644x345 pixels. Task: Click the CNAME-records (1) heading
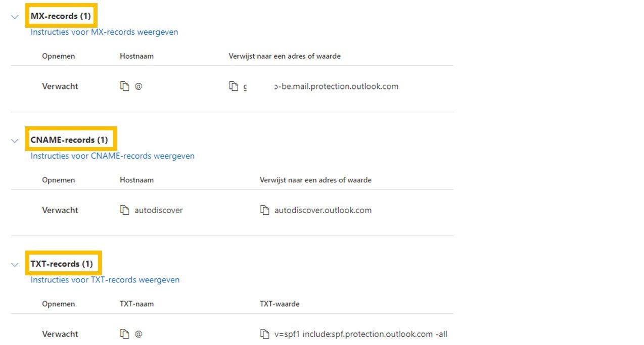(x=69, y=140)
